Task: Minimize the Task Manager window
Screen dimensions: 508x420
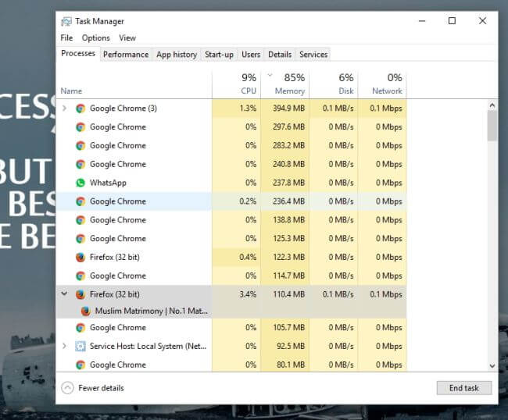Action: 422,21
